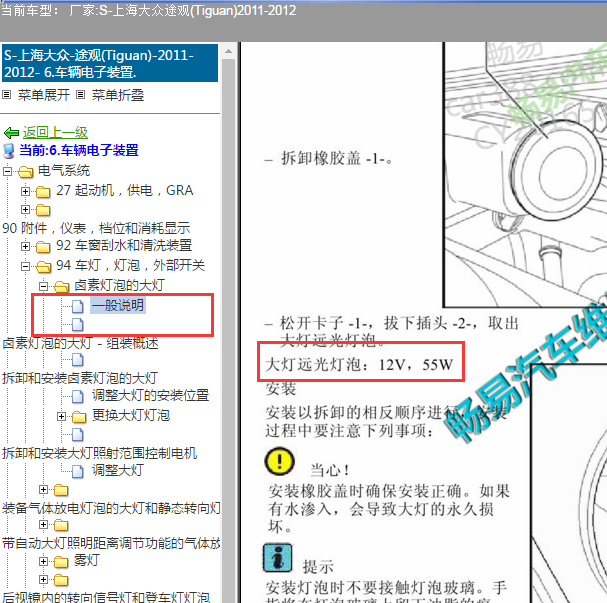The height and width of the screenshot is (603, 607).
Task: Click document icon beside 调整大灯的安装位置
Action: [x=78, y=396]
